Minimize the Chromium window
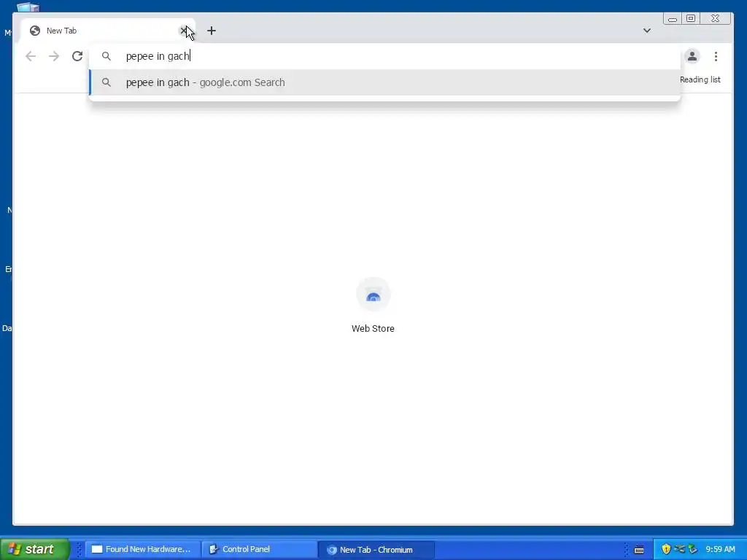Screen dimensions: 747x560 click(x=672, y=18)
